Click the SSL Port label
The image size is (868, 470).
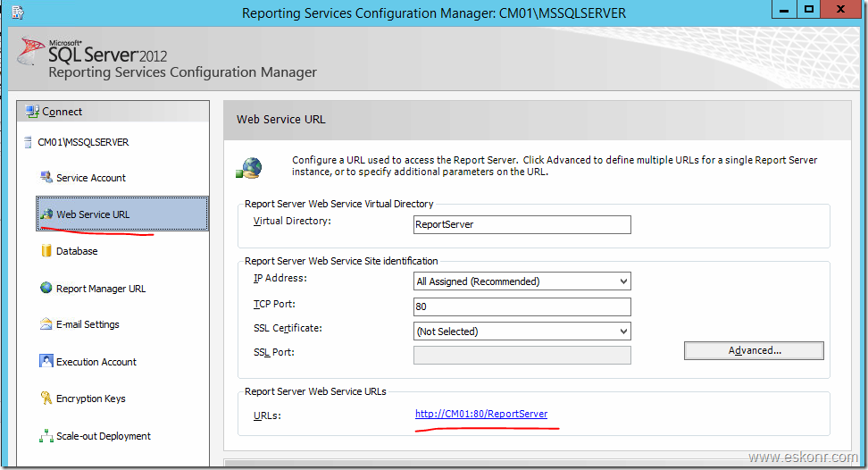(274, 352)
